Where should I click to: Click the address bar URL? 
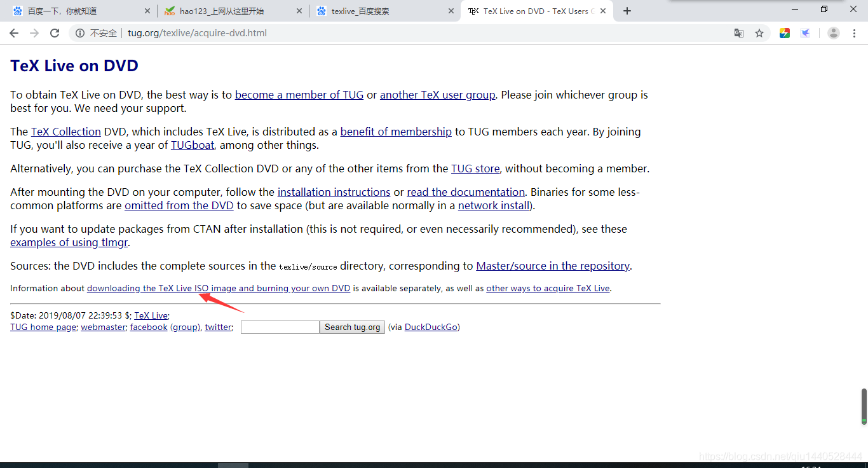197,33
